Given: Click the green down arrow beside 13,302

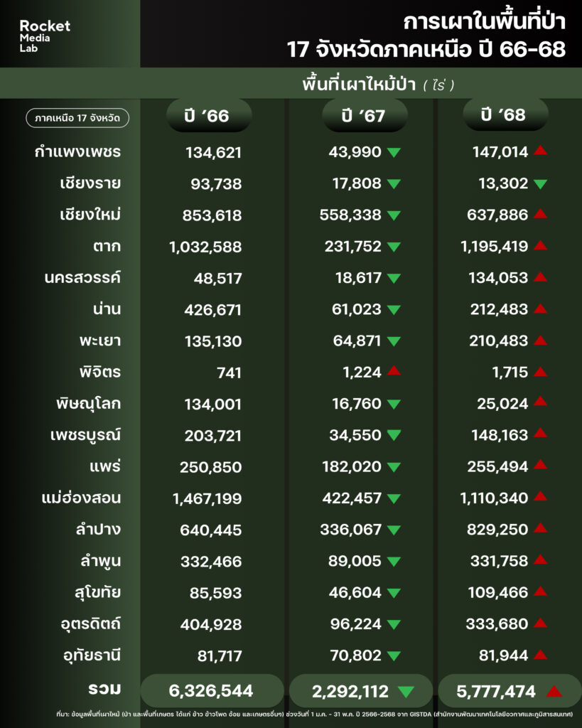Looking at the screenshot, I should pyautogui.click(x=540, y=184).
